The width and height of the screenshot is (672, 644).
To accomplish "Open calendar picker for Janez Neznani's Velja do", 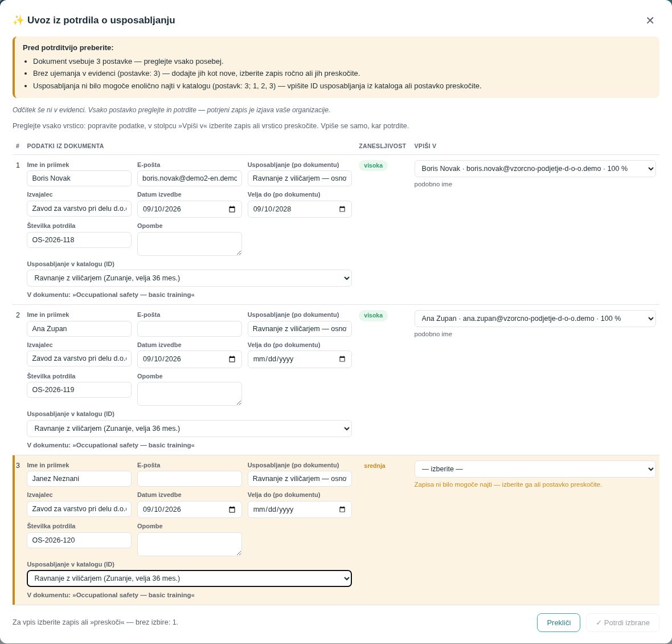I will pos(342,510).
